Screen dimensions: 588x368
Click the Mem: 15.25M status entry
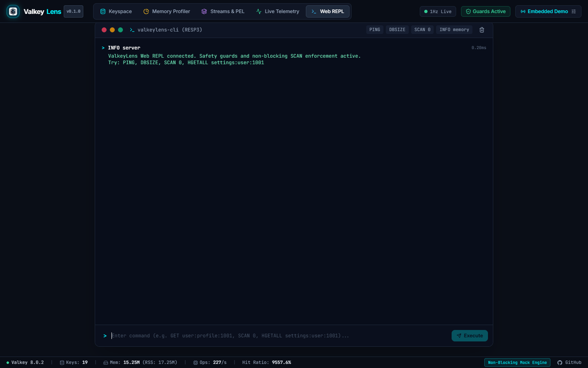coord(140,363)
